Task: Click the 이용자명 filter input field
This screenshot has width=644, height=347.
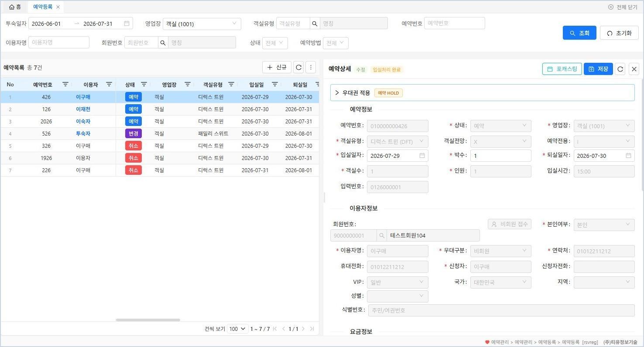Action: pyautogui.click(x=59, y=42)
